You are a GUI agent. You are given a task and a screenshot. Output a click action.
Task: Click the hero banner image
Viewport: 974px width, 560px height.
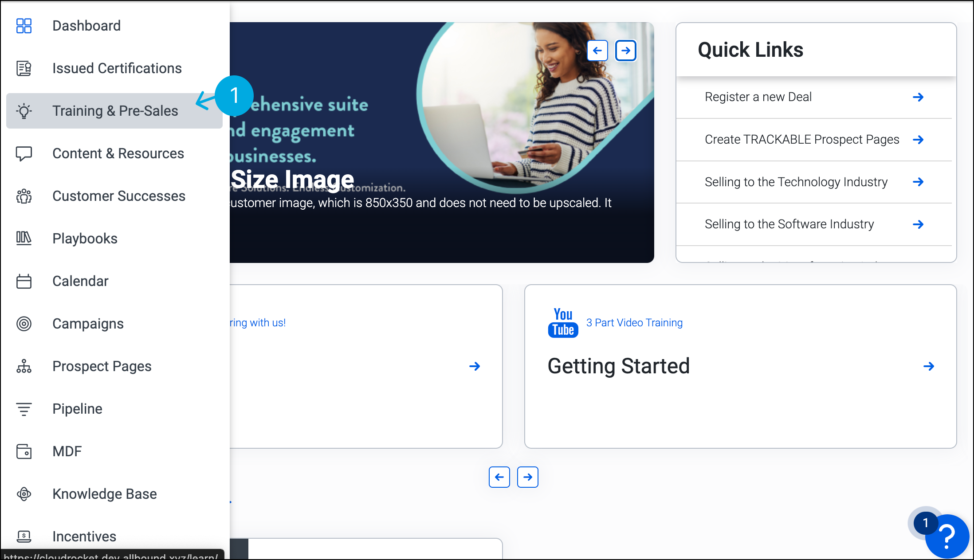(x=442, y=142)
